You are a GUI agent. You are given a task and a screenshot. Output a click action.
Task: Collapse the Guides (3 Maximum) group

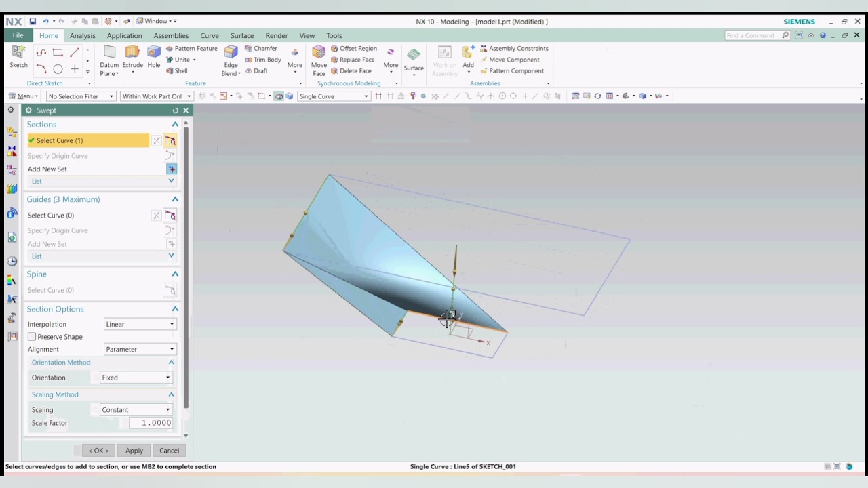[175, 199]
